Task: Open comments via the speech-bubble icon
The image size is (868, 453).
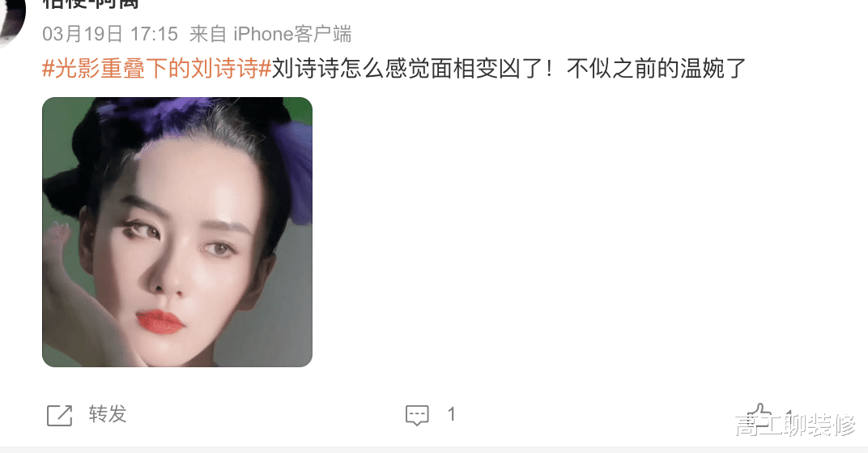Action: [417, 415]
